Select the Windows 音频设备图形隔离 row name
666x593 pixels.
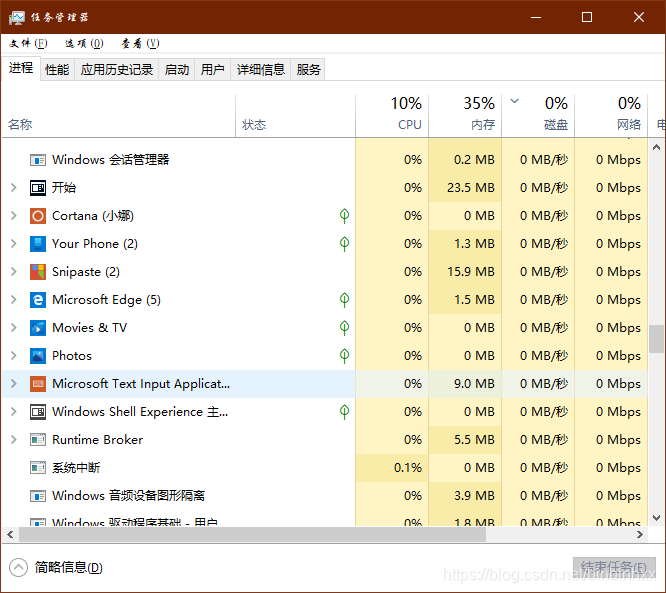128,496
